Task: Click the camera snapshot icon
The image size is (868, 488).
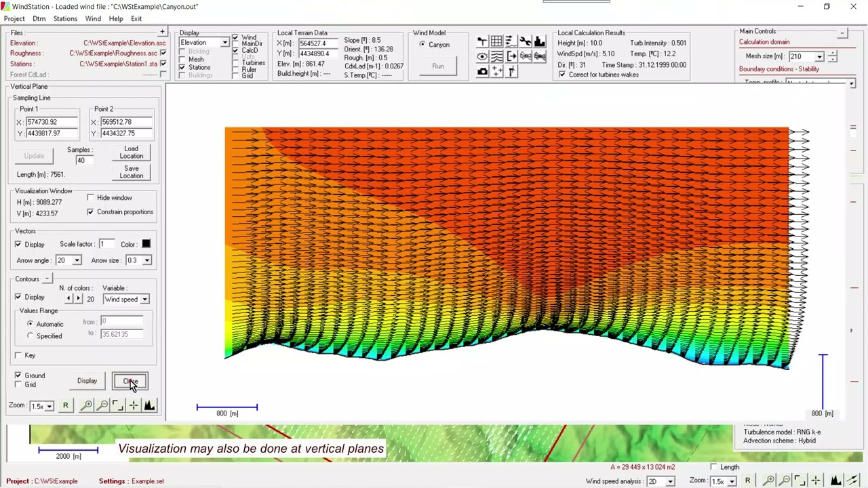Action: (x=482, y=71)
